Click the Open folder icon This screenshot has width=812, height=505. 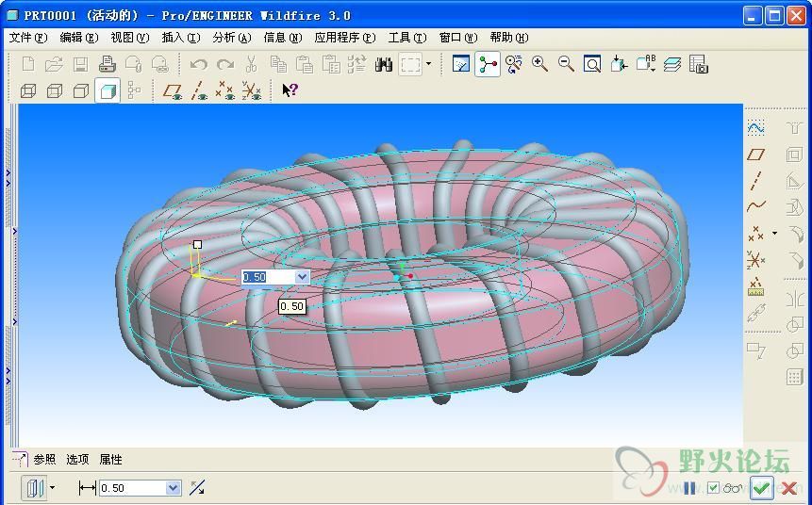[54, 64]
